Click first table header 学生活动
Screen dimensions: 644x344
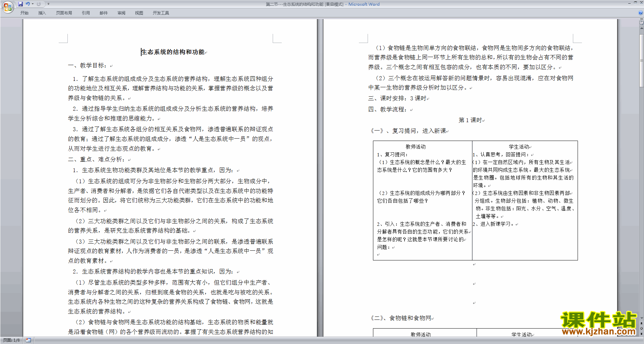coord(519,147)
